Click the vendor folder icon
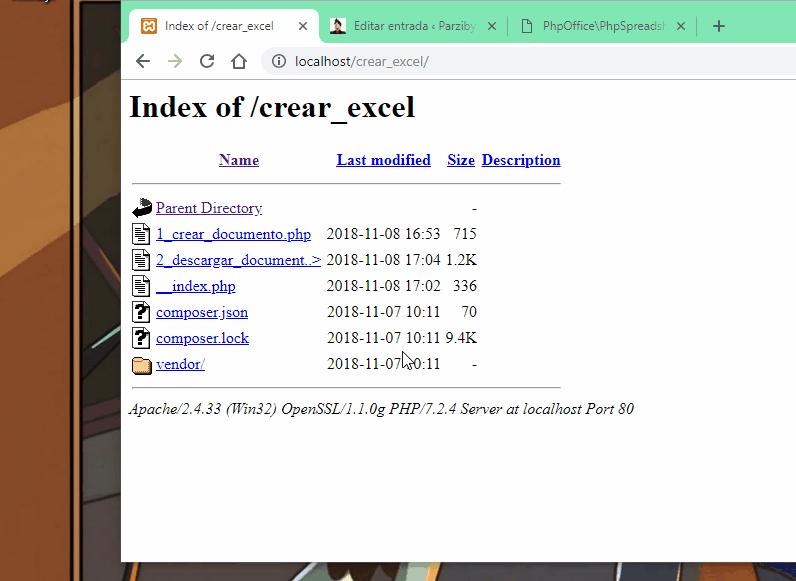Screen dimensions: 796x581 click(x=141, y=365)
